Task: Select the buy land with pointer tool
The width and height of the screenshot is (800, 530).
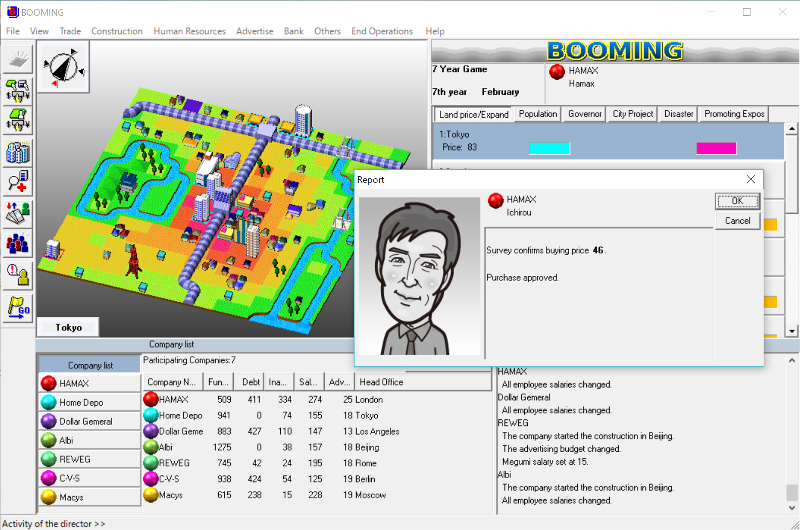Action: 18,91
